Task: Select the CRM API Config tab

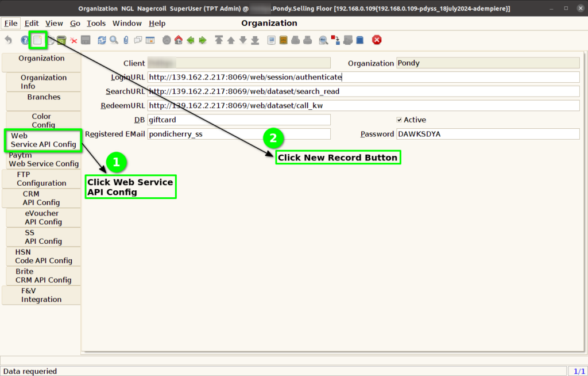Action: coord(41,198)
